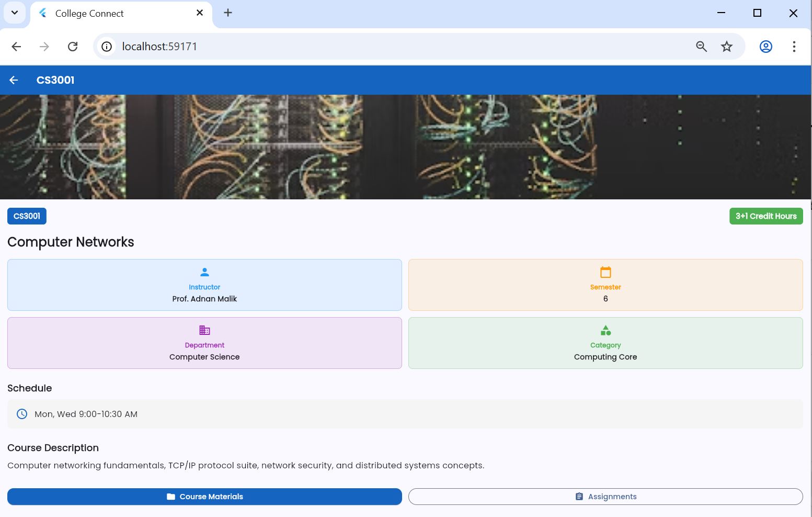Click the localhost address bar

[x=366, y=47]
